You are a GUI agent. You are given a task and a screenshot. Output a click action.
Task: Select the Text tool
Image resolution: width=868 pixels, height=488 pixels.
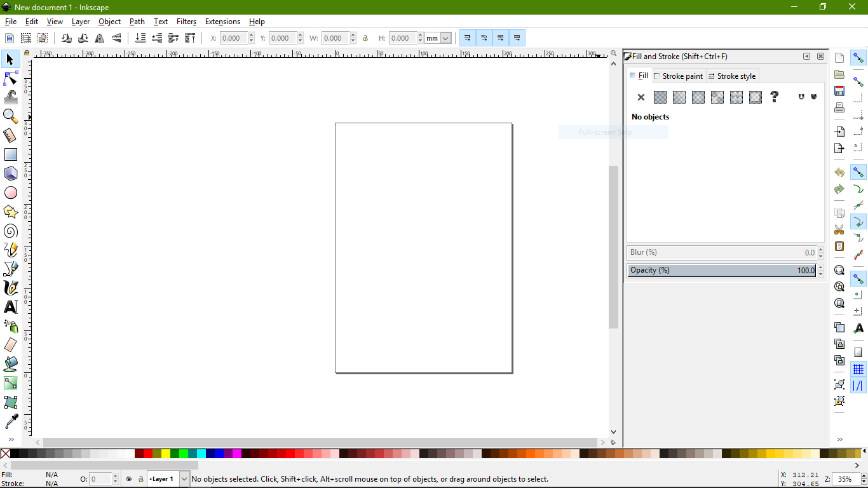point(11,307)
